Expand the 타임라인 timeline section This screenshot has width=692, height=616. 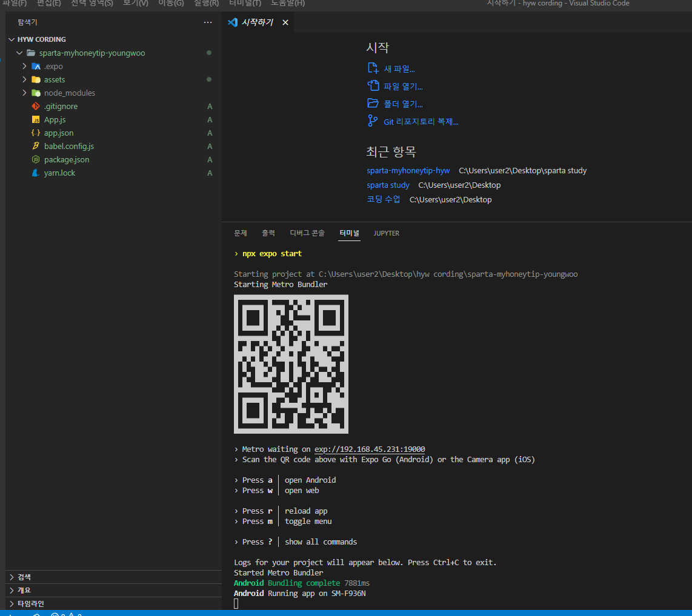pyautogui.click(x=12, y=603)
